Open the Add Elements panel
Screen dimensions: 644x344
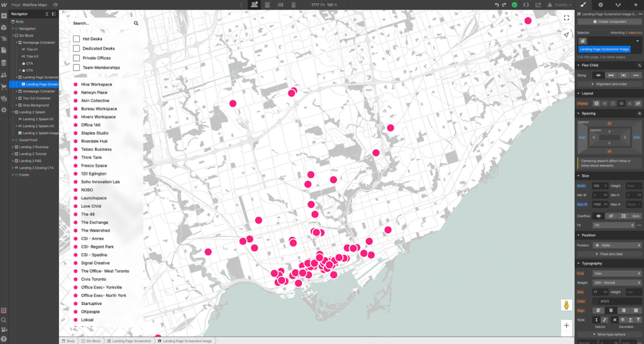point(4,16)
